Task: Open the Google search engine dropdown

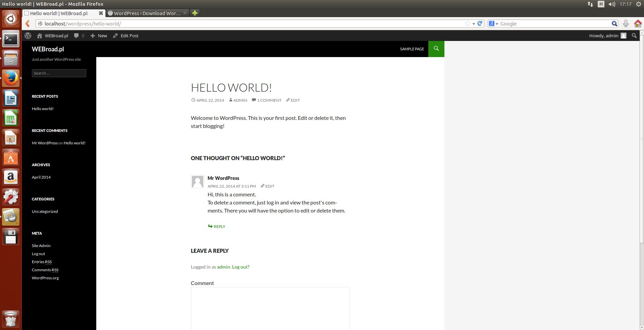Action: (493, 23)
